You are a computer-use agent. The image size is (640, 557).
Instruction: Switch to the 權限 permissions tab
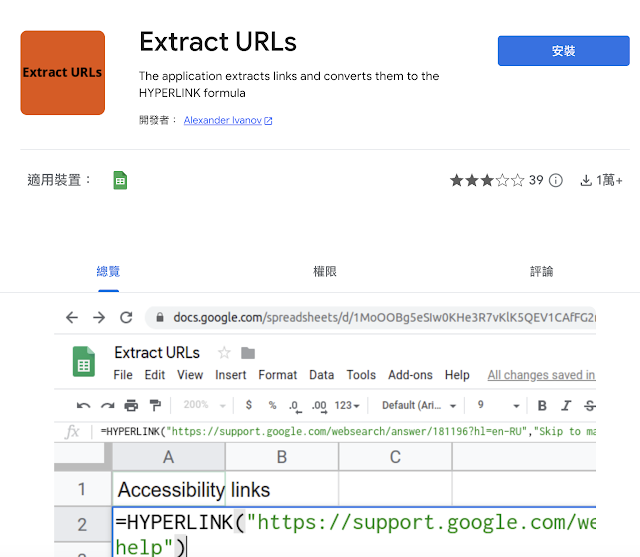(x=324, y=271)
